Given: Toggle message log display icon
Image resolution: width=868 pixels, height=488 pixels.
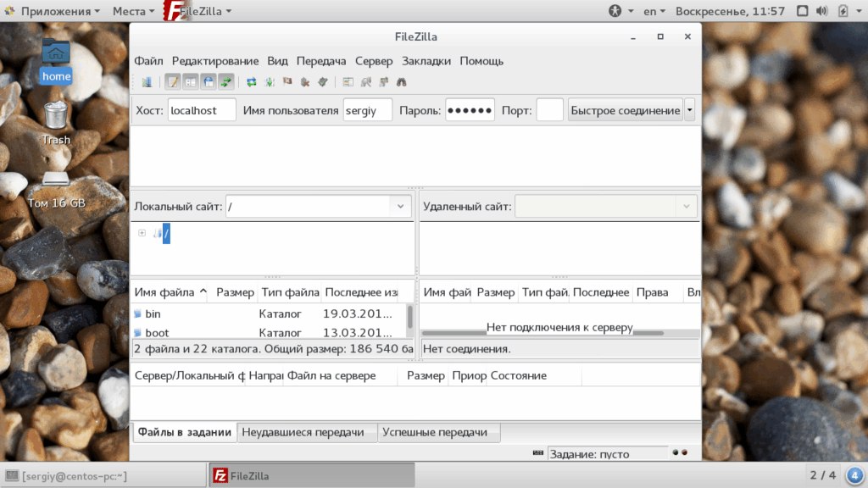Looking at the screenshot, I should pyautogui.click(x=173, y=82).
